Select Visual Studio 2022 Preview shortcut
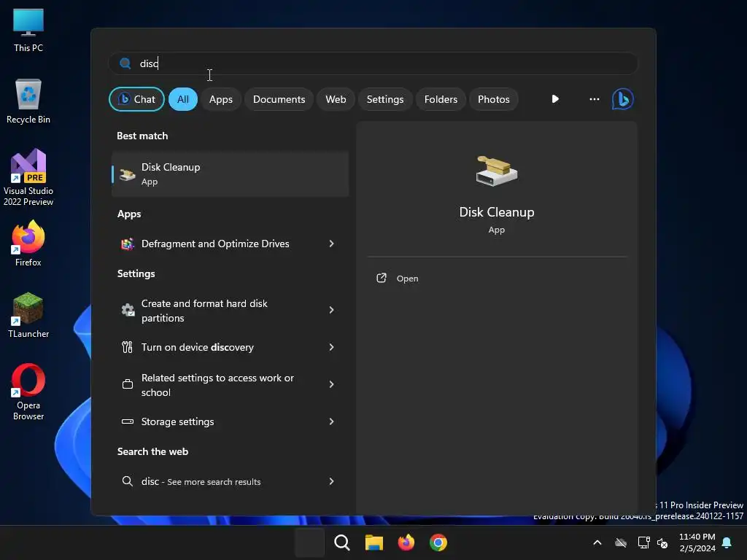747x560 pixels. point(28,177)
